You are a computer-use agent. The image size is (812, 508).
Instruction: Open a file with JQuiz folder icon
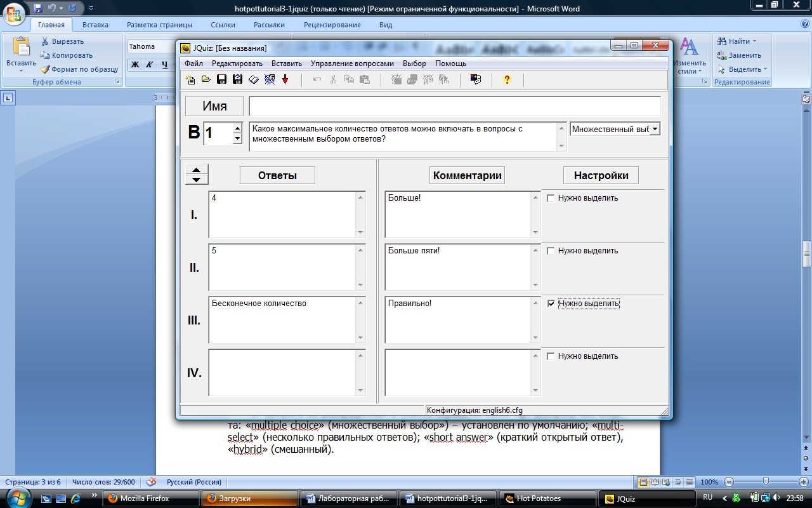pyautogui.click(x=206, y=79)
